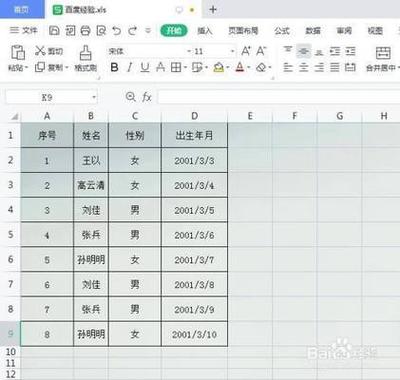Select row 5 header
This screenshot has height=380, width=400.
point(10,234)
